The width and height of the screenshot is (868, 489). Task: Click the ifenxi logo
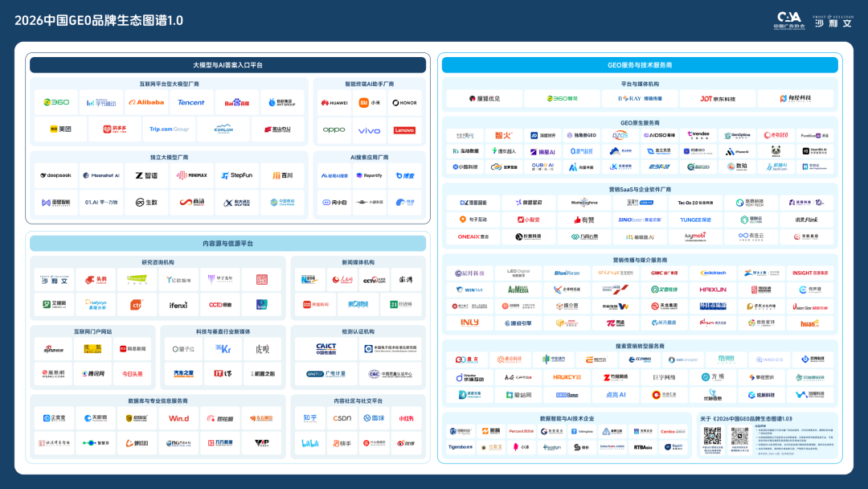178,305
